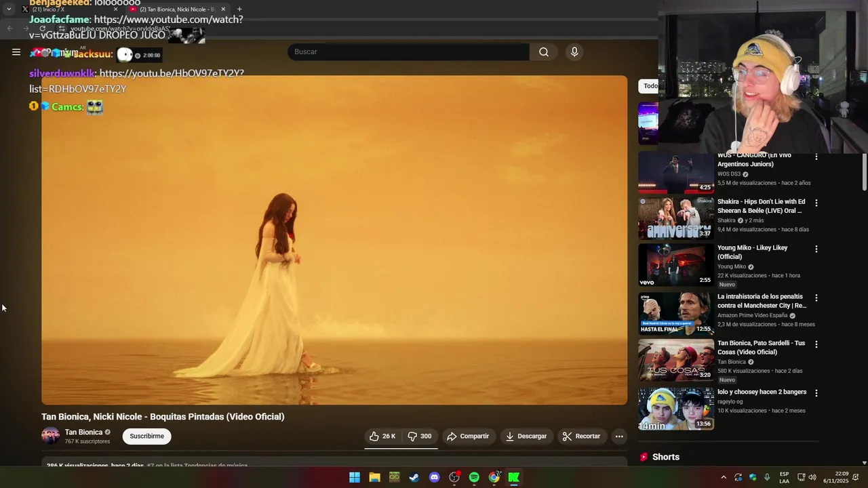This screenshot has width=868, height=488.
Task: Click the magnifier search button
Action: [544, 52]
